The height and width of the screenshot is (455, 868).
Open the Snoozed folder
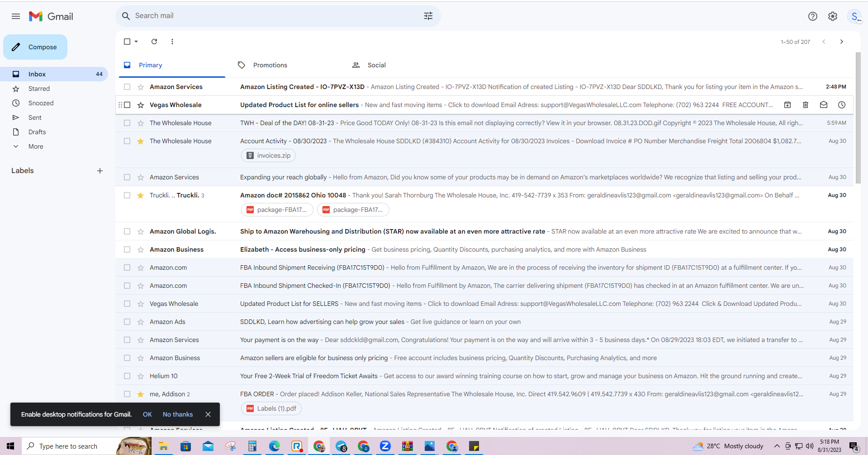54,103
